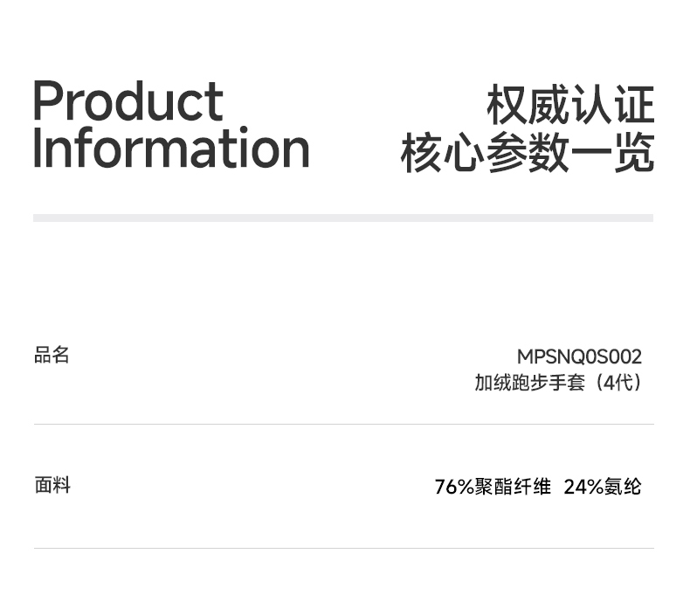
Task: Click the thick gray bar under the heading
Action: point(343,218)
